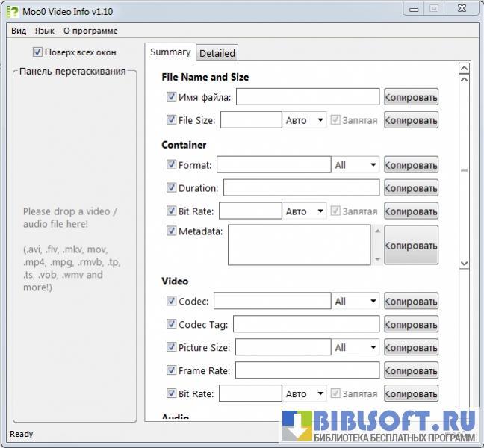
Task: Toggle the Duration checkbox
Action: [172, 188]
